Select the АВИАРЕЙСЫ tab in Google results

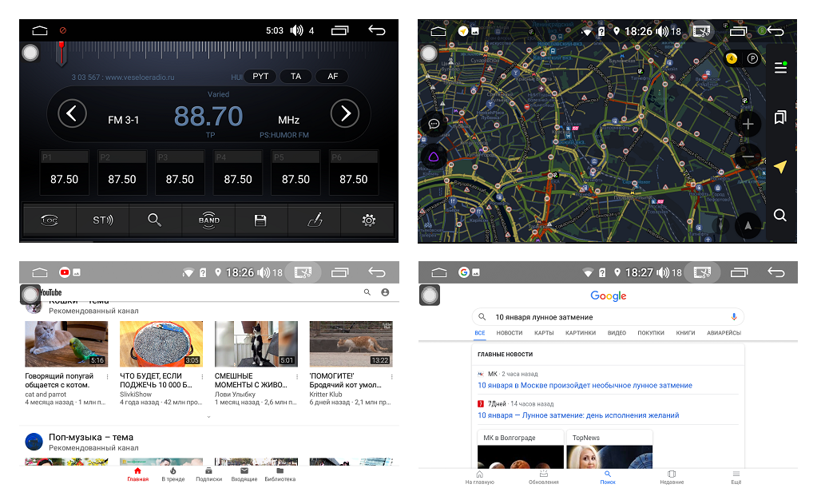(724, 333)
